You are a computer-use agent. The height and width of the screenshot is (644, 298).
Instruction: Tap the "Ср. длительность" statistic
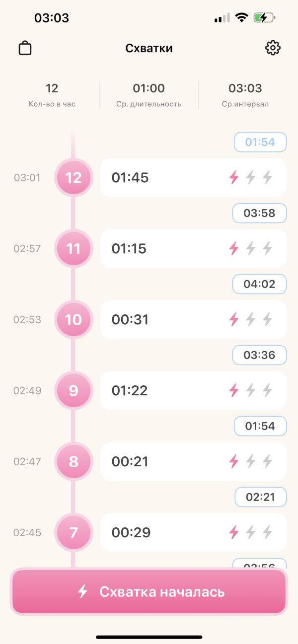click(x=149, y=95)
